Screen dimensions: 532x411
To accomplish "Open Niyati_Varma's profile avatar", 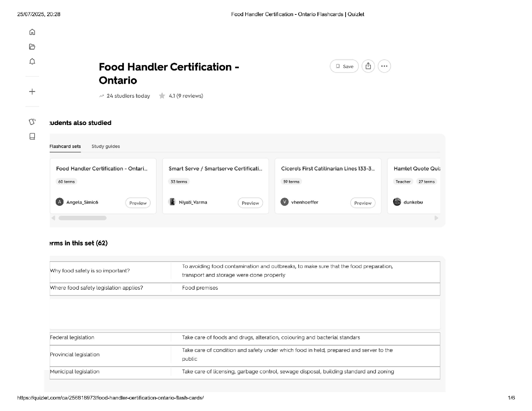I will pyautogui.click(x=172, y=202).
